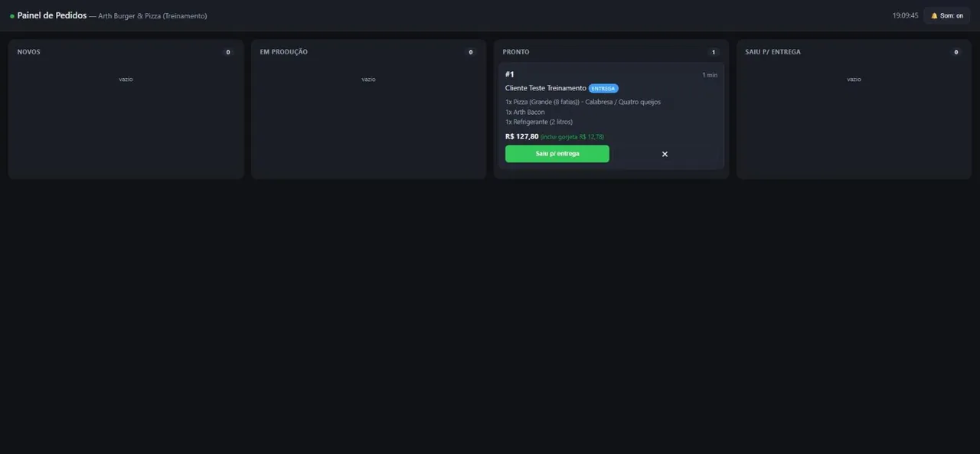The image size is (980, 454).
Task: Click the order number "#1"
Action: [510, 74]
